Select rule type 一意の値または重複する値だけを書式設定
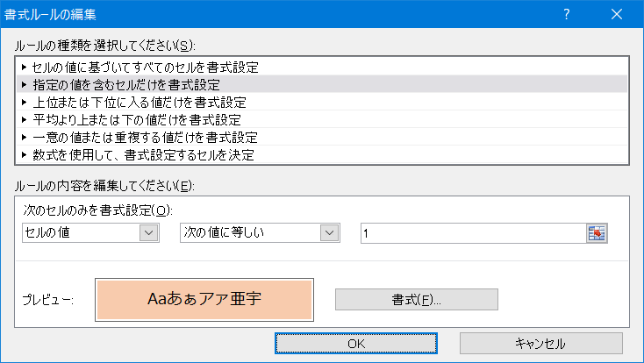 pyautogui.click(x=322, y=137)
